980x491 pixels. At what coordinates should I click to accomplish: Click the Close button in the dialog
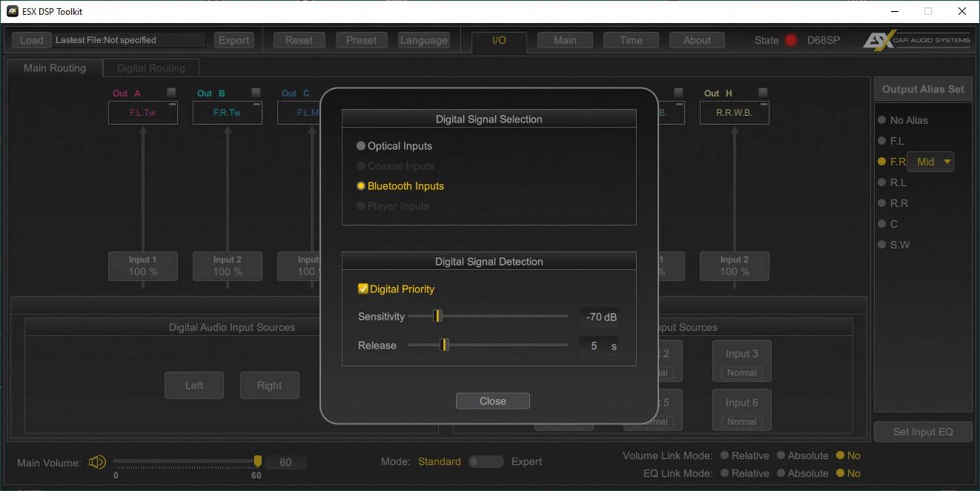point(493,401)
